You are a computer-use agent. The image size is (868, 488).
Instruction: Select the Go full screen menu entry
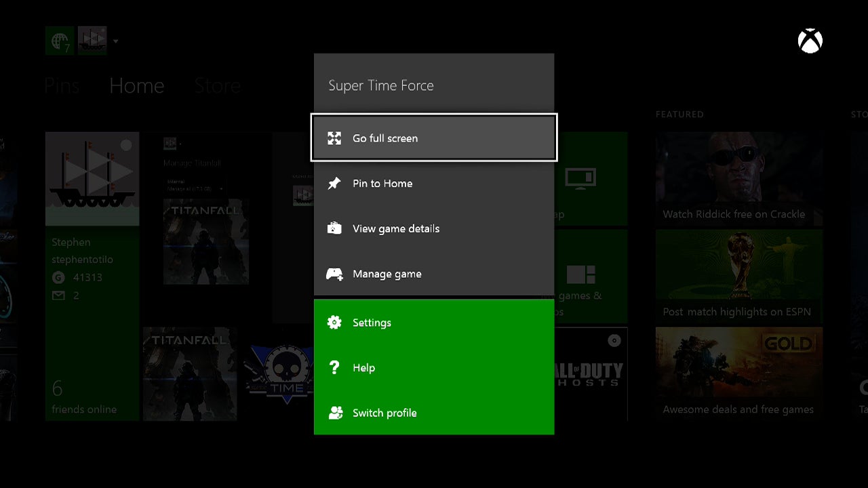pos(434,138)
